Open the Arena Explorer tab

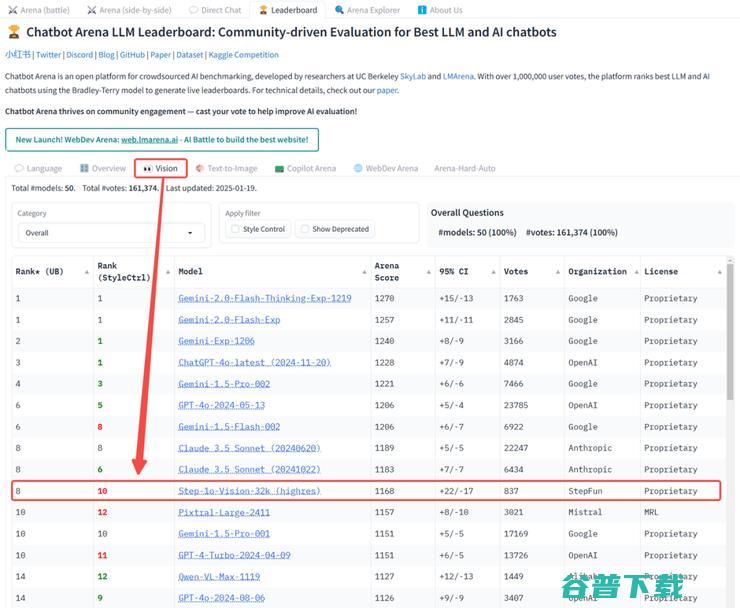click(x=367, y=10)
